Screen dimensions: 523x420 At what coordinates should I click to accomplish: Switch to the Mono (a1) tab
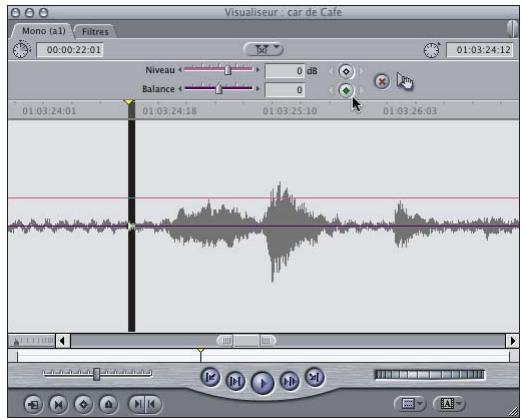pos(43,31)
